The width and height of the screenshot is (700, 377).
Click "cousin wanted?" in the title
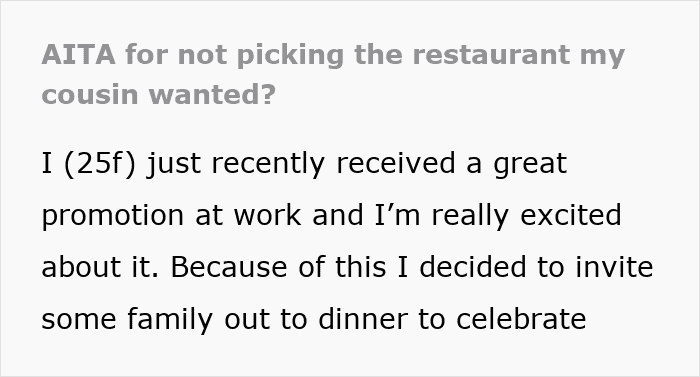click(x=158, y=95)
